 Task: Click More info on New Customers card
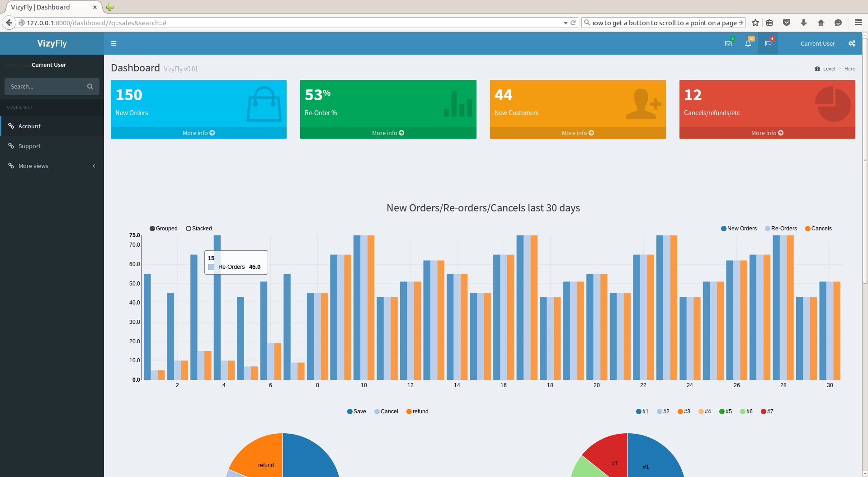click(x=577, y=133)
